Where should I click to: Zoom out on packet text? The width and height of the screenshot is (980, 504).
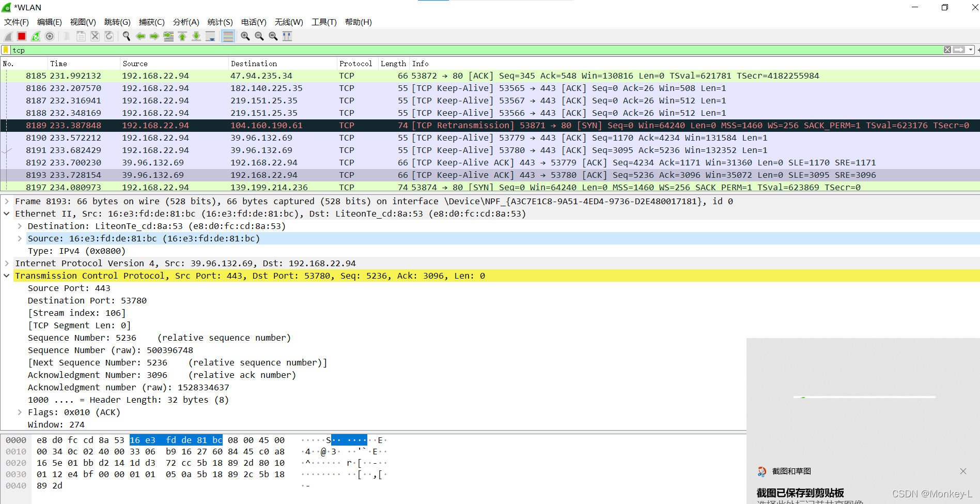tap(259, 36)
